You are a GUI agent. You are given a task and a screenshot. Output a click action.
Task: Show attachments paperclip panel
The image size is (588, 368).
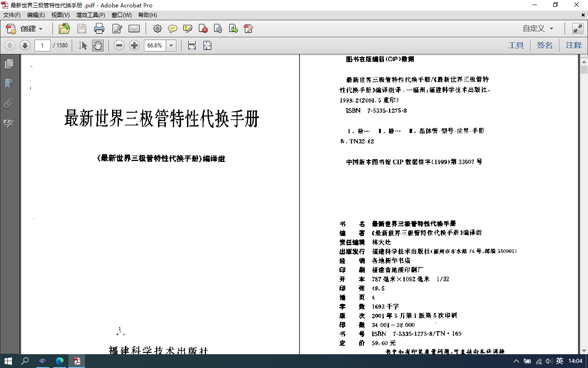(9, 103)
